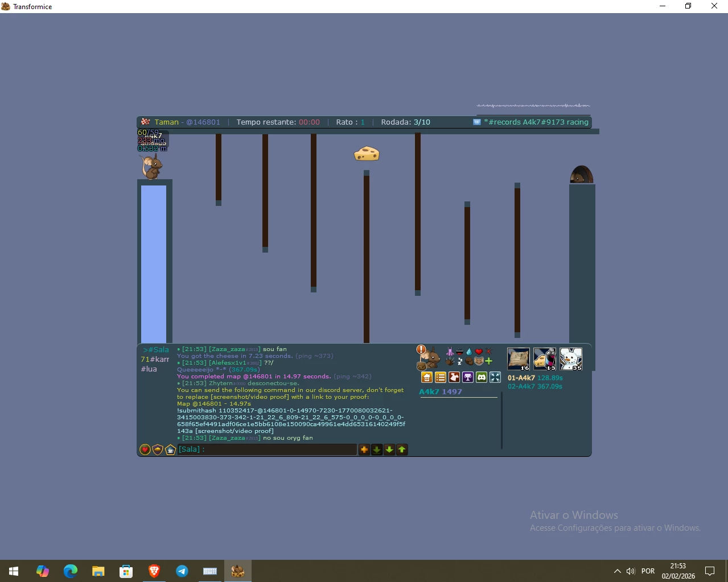
Task: Open the shop dress icon
Action: pyautogui.click(x=454, y=377)
